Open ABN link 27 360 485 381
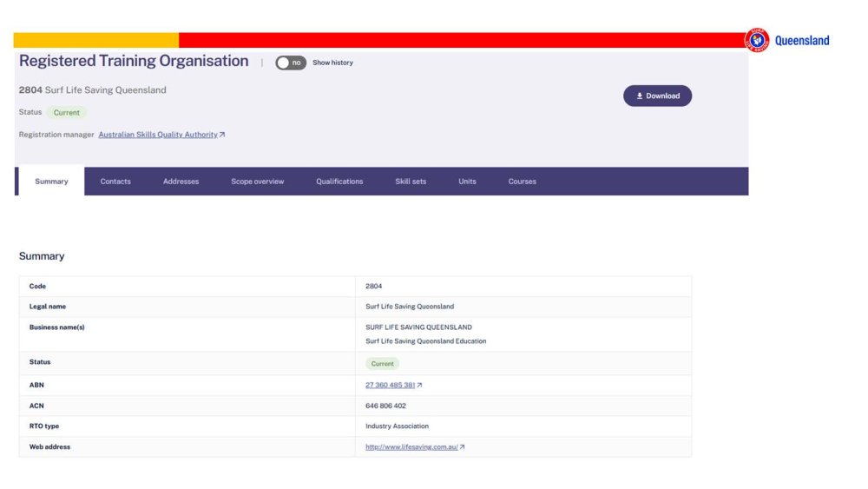Image resolution: width=868 pixels, height=489 pixels. pyautogui.click(x=390, y=385)
